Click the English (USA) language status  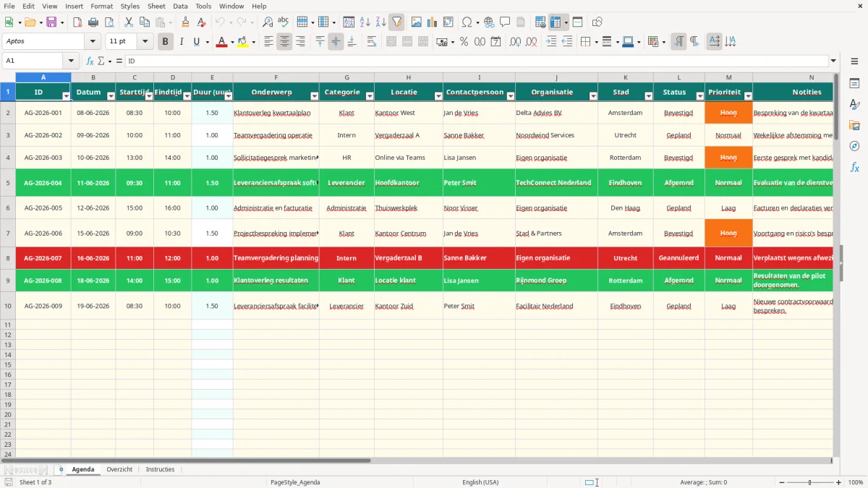tap(480, 482)
